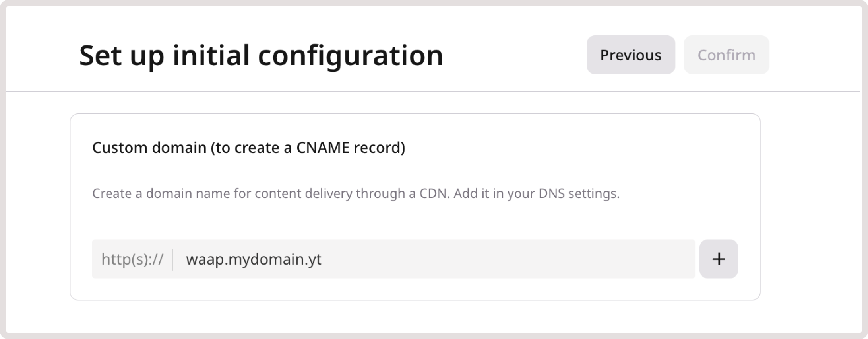This screenshot has width=868, height=339.
Task: Click the Previous button
Action: [630, 55]
